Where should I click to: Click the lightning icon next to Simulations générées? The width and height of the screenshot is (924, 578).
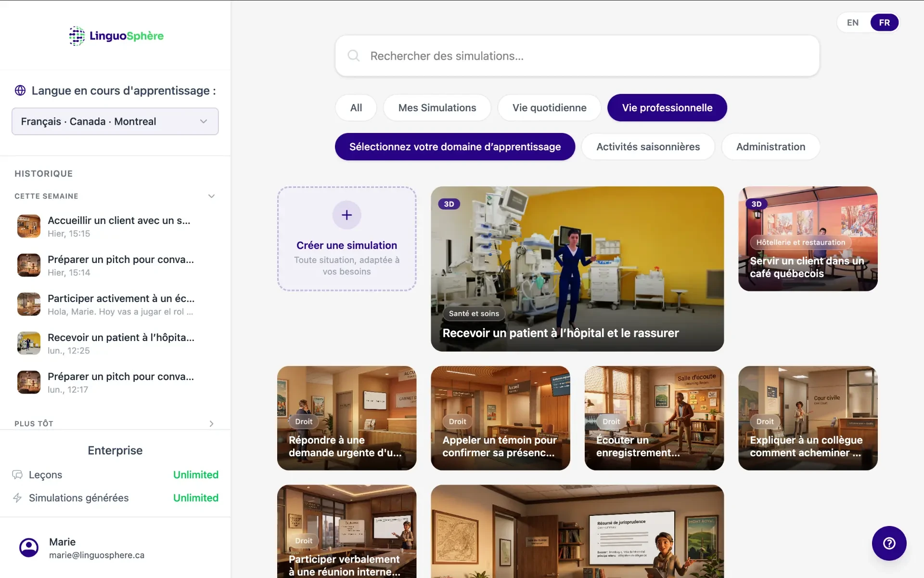tap(17, 498)
